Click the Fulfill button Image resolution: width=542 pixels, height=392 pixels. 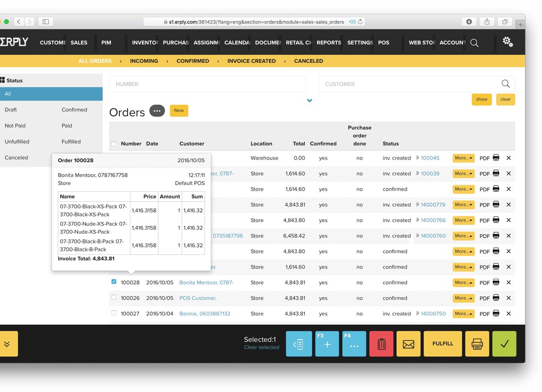tap(442, 344)
